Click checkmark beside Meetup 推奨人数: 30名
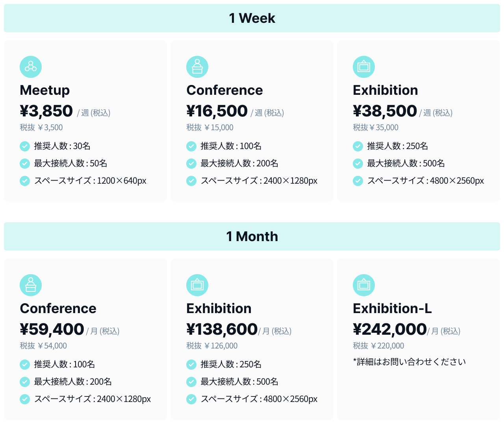The image size is (504, 424). 25,146
